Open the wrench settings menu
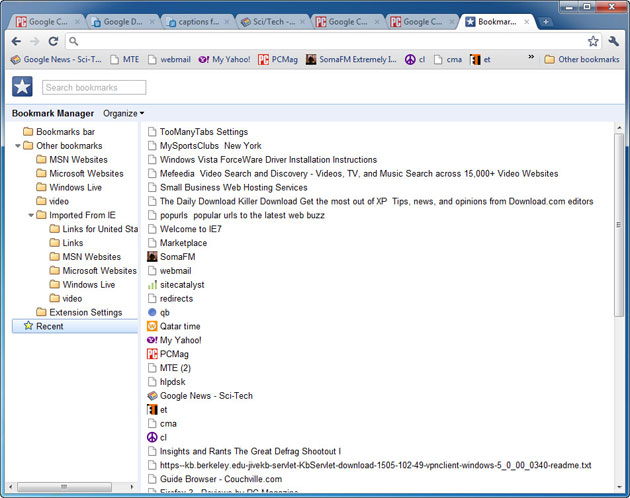Image resolution: width=630 pixels, height=498 pixels. (x=613, y=41)
